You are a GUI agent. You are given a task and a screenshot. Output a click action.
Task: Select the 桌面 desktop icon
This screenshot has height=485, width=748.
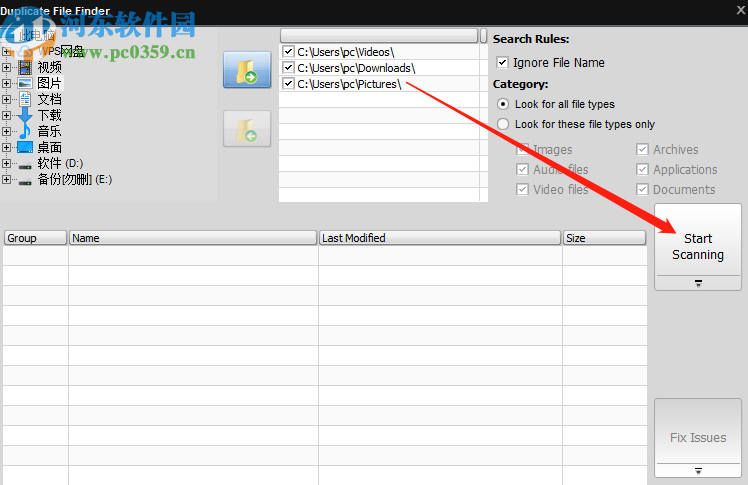[x=25, y=147]
